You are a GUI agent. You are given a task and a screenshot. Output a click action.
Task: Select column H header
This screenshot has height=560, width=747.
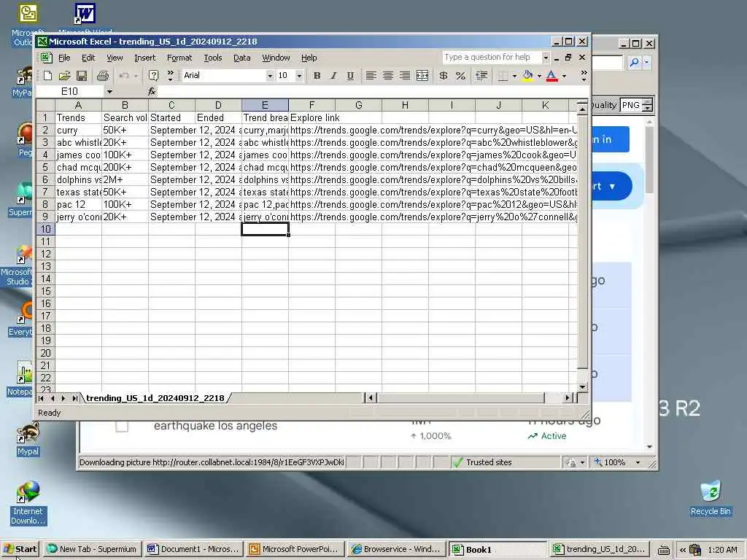click(405, 105)
